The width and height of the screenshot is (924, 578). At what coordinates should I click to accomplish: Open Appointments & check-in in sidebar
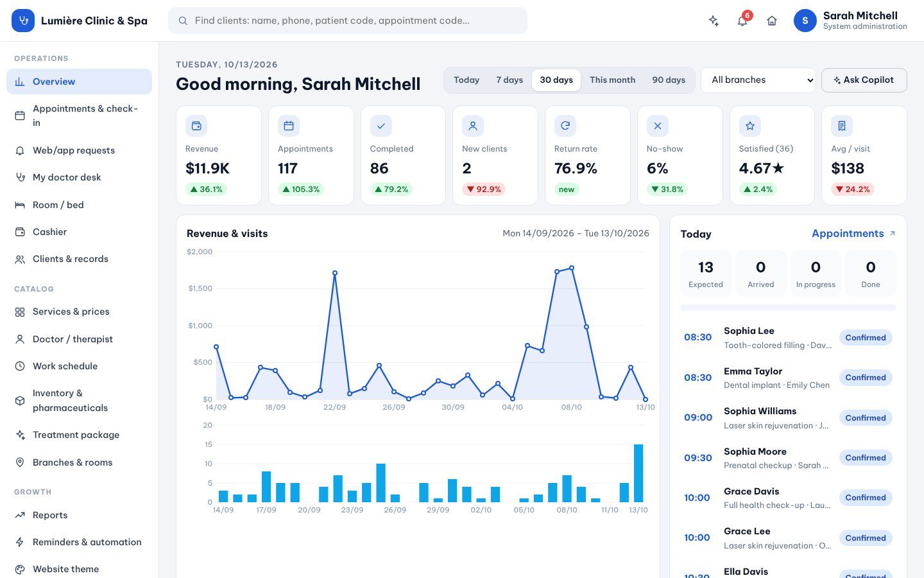79,116
